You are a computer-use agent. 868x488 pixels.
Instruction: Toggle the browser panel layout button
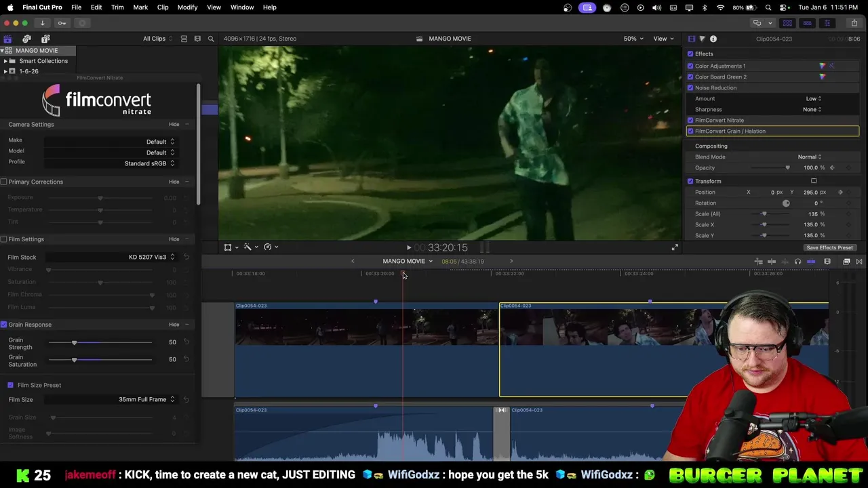point(787,23)
